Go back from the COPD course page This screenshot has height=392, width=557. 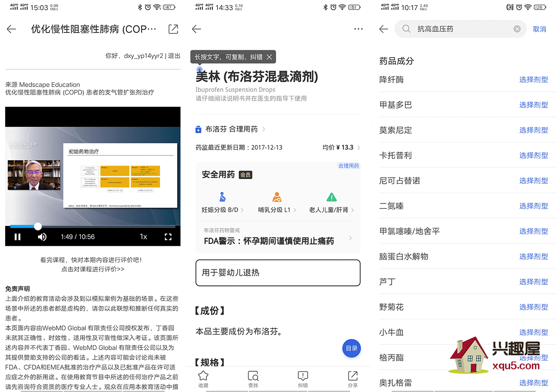click(12, 29)
